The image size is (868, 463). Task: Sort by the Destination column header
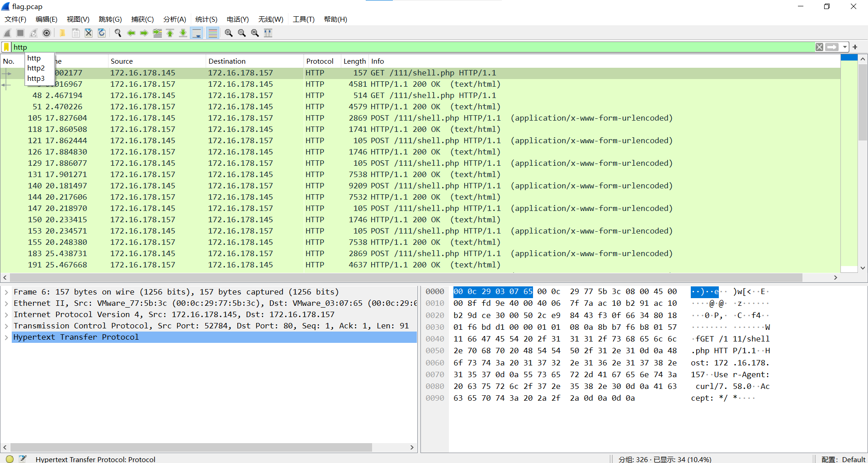[254, 61]
